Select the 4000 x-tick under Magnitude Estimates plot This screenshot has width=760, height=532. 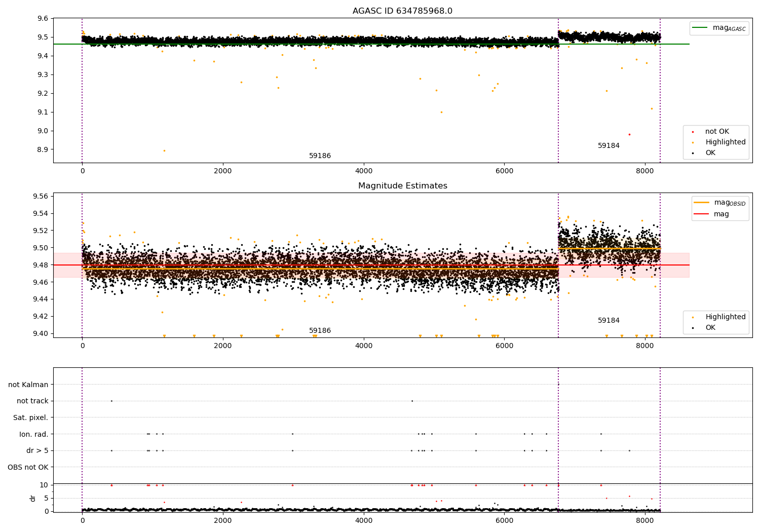pos(364,346)
